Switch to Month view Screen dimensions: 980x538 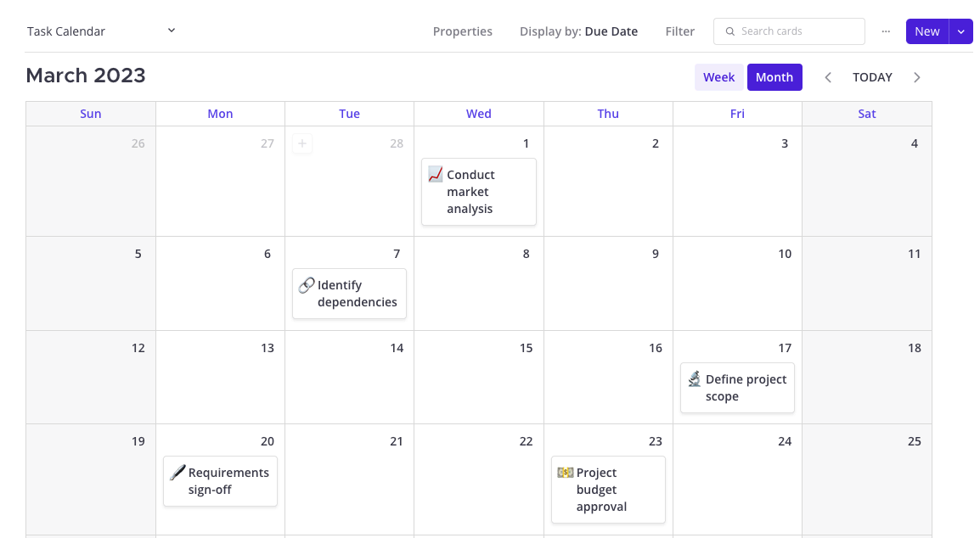tap(774, 77)
